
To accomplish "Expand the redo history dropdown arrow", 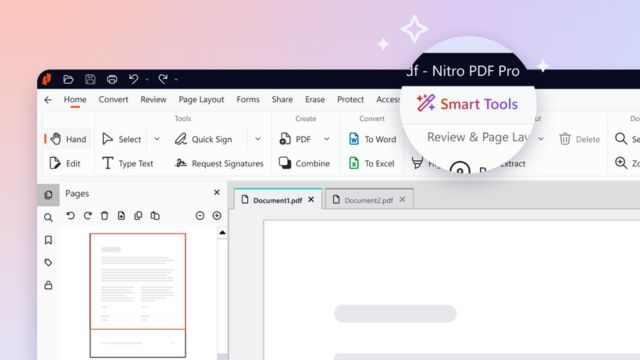I will tap(176, 80).
